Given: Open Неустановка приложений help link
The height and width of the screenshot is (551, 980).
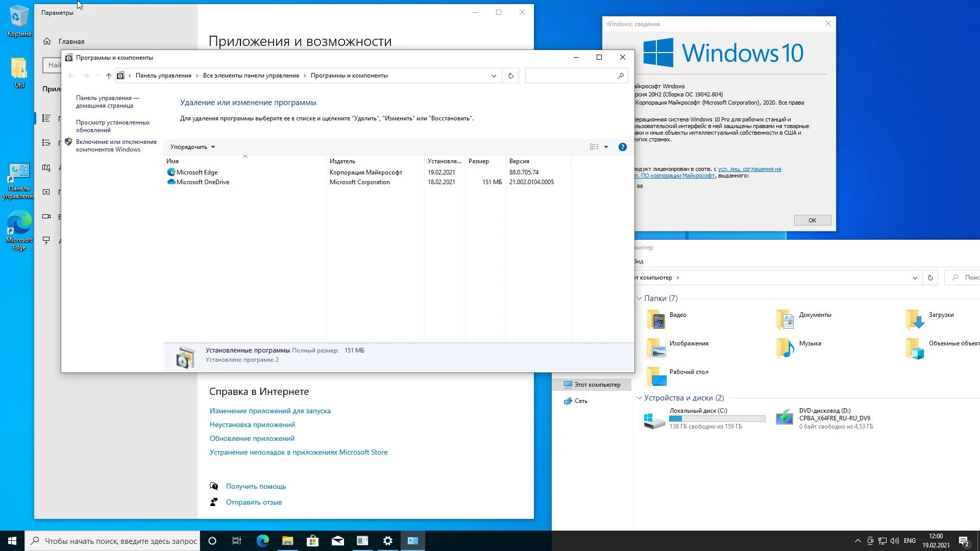Looking at the screenshot, I should pos(252,424).
